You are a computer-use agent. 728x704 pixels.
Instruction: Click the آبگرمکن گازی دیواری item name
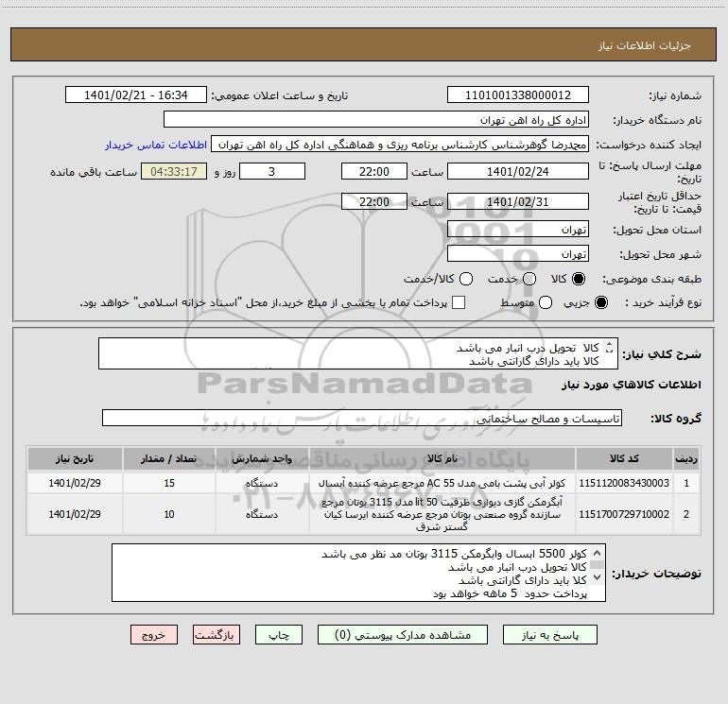point(442,514)
